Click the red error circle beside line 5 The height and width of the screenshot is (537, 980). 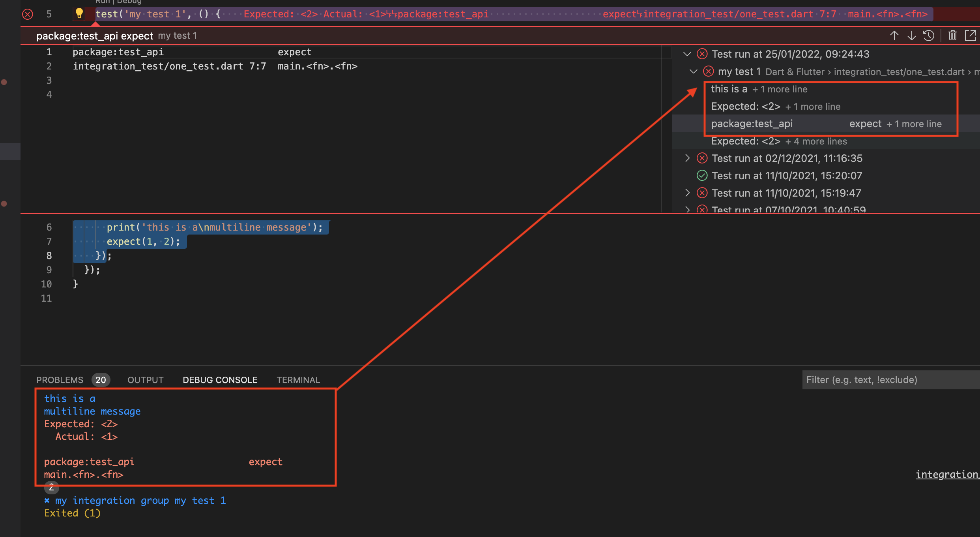pyautogui.click(x=27, y=14)
